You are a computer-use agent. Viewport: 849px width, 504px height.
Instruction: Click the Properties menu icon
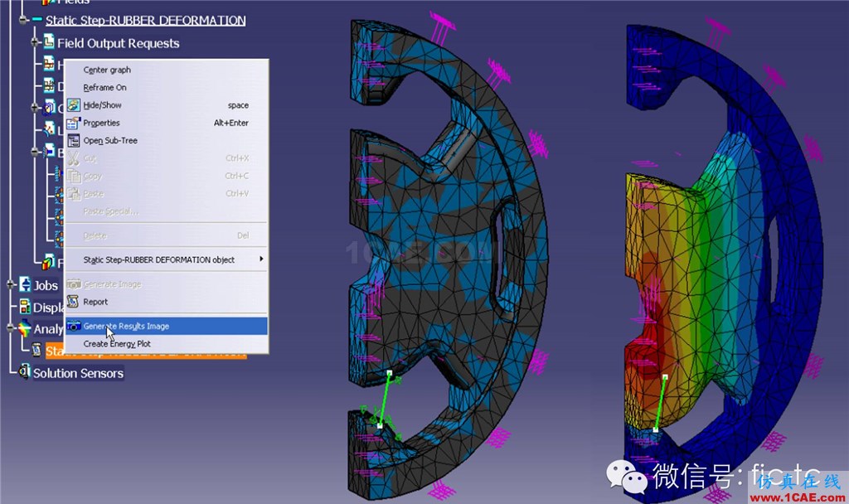pyautogui.click(x=74, y=123)
